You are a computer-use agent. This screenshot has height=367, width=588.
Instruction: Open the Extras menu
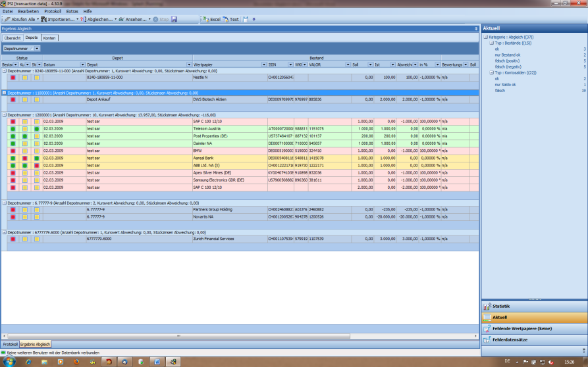[72, 12]
